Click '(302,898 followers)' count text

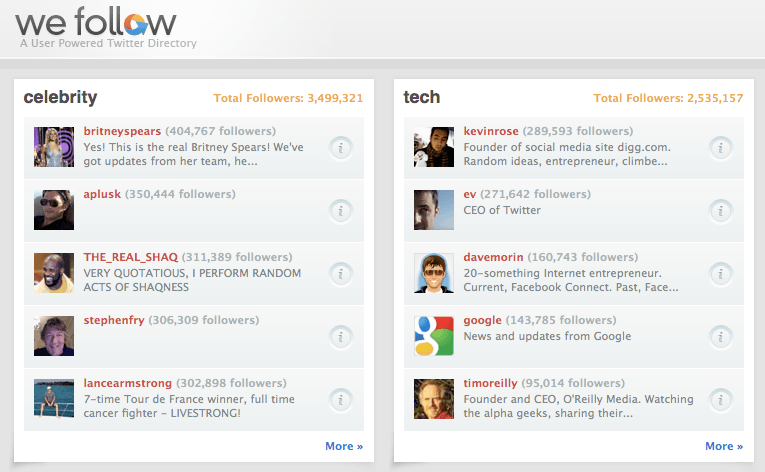point(231,383)
